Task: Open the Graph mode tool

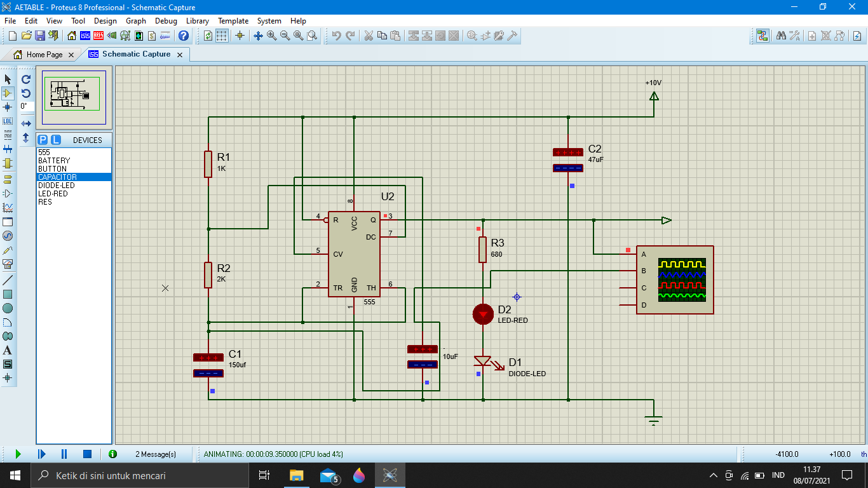Action: 8,207
